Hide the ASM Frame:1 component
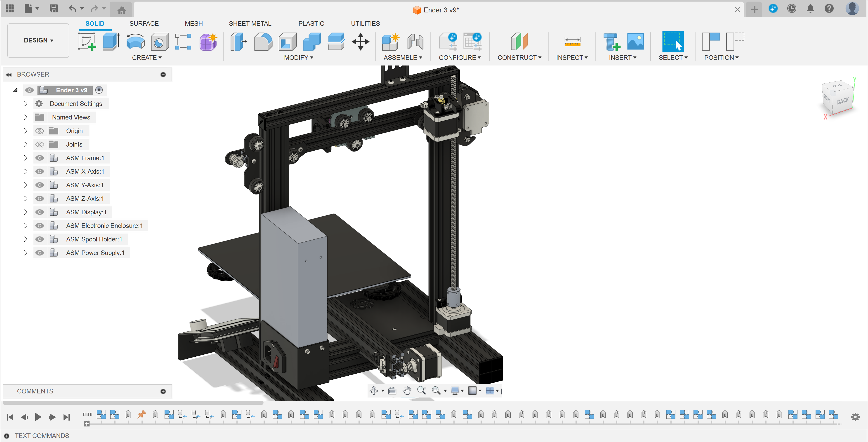 (x=39, y=158)
